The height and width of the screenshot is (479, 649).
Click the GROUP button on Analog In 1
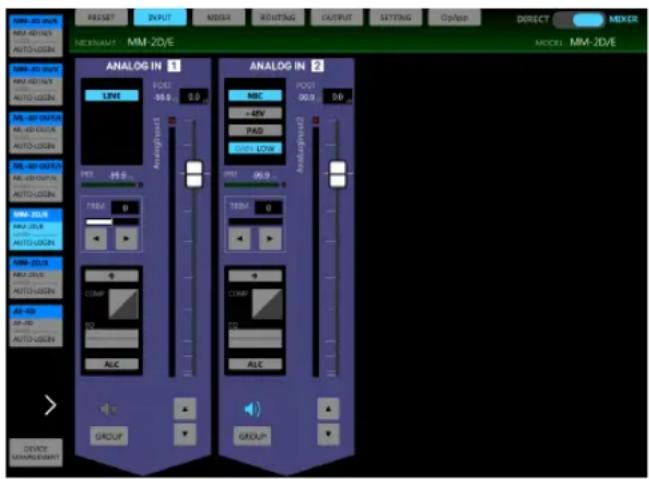click(109, 436)
